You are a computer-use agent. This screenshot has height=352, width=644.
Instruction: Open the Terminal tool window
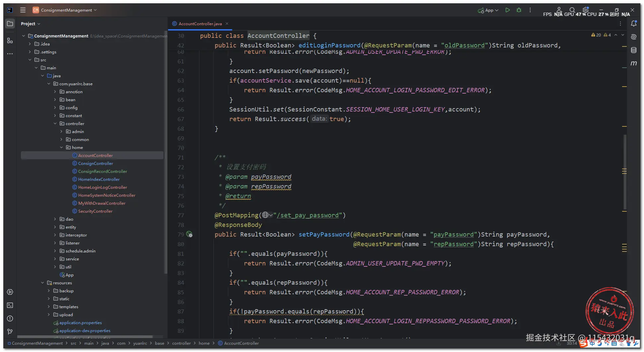pyautogui.click(x=10, y=305)
